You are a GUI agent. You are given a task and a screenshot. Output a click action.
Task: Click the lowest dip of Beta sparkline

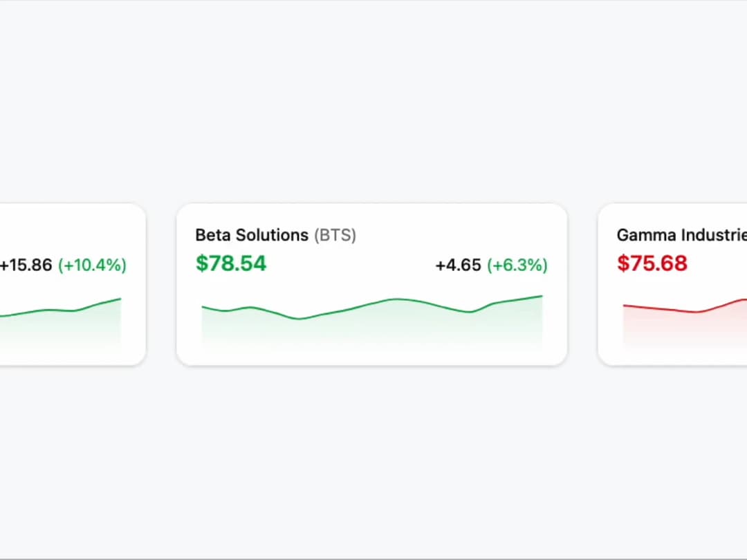pyautogui.click(x=298, y=318)
